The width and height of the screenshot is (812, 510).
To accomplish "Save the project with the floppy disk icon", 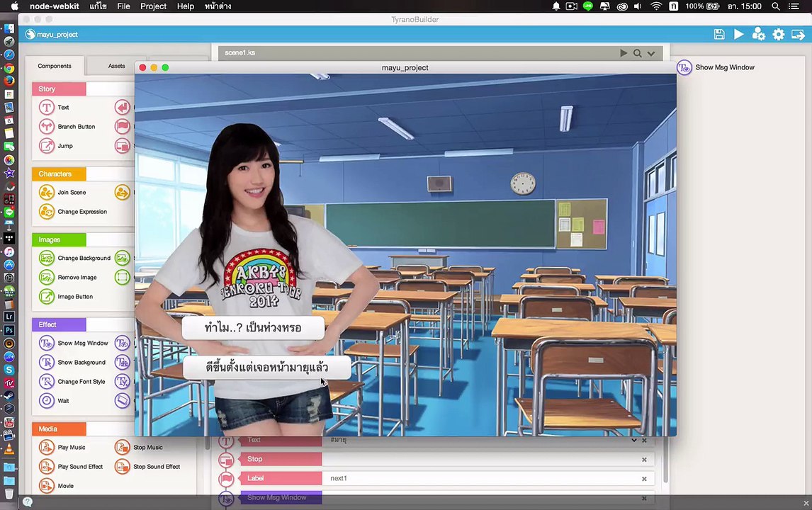I will 718,34.
